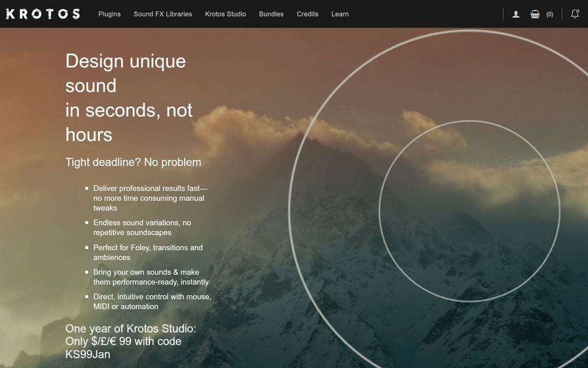
Task: Open the Sound FX Libraries menu
Action: [x=163, y=14]
